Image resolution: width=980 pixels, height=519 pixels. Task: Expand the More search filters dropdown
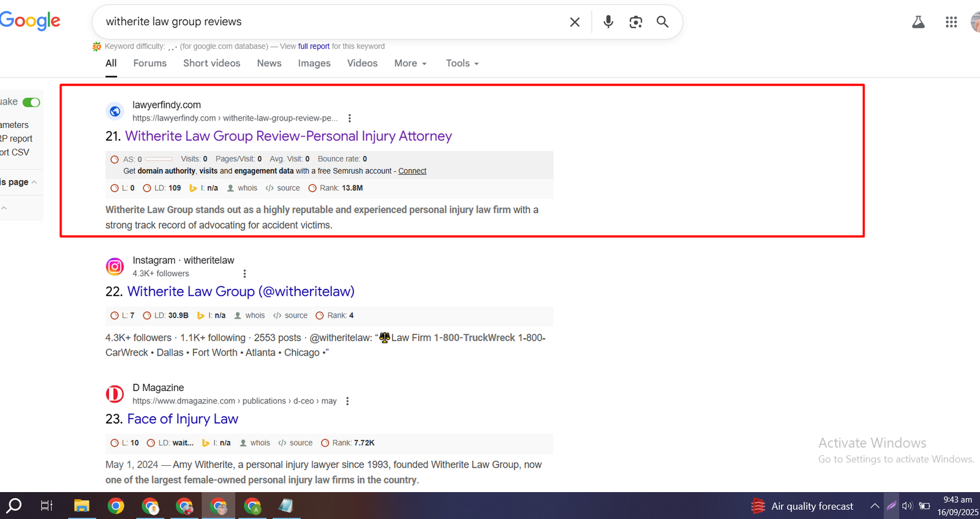coord(410,63)
